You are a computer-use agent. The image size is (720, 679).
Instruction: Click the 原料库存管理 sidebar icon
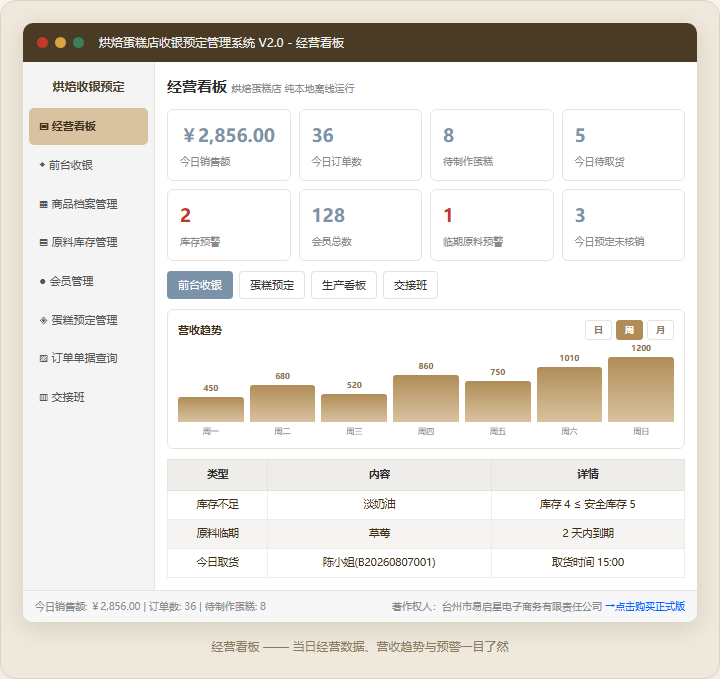click(44, 242)
